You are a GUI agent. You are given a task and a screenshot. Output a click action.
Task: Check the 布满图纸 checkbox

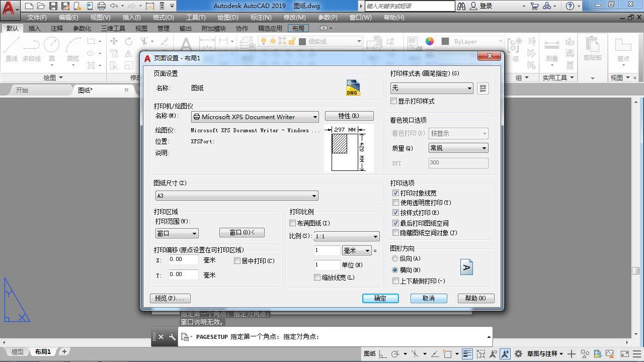[x=293, y=223]
